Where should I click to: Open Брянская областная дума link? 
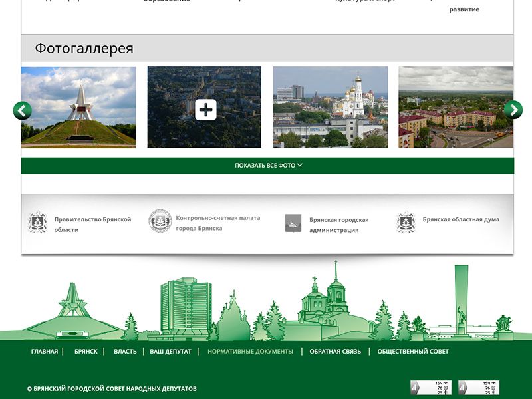click(461, 219)
